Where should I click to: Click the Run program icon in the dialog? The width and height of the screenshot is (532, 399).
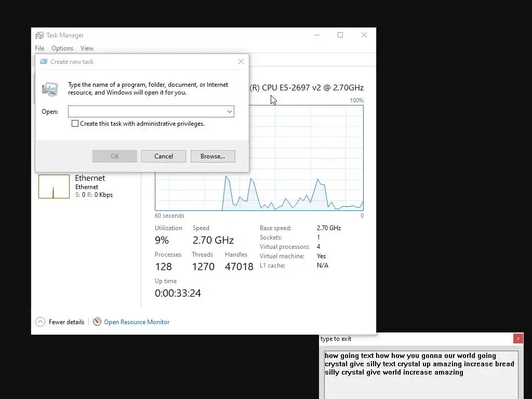click(50, 89)
